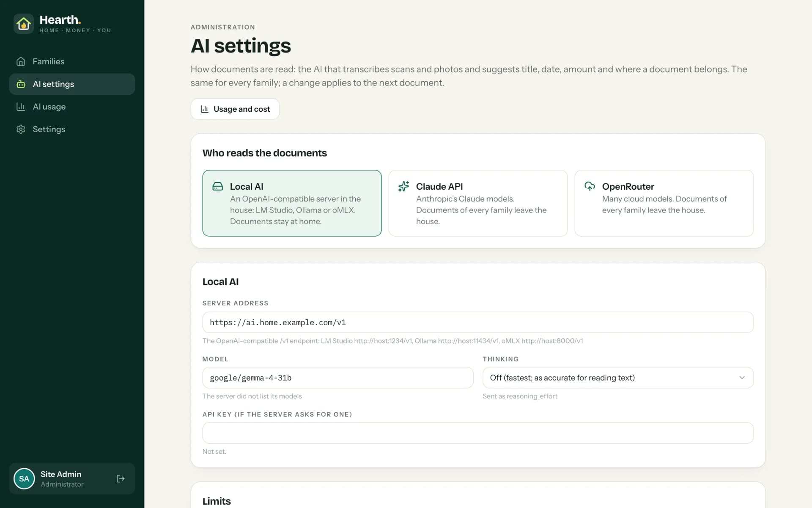The height and width of the screenshot is (508, 812).
Task: Click into the empty API key field
Action: click(478, 433)
